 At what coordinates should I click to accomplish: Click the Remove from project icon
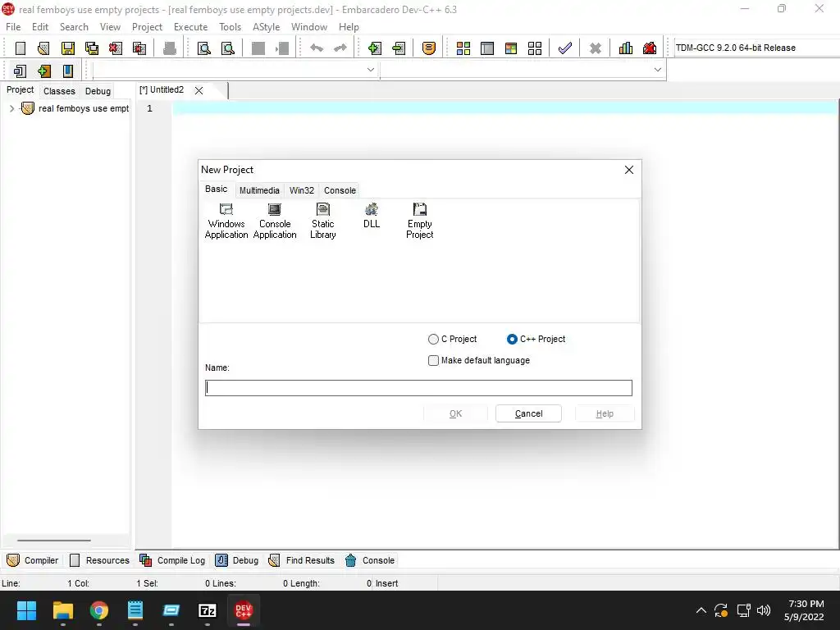(x=399, y=48)
